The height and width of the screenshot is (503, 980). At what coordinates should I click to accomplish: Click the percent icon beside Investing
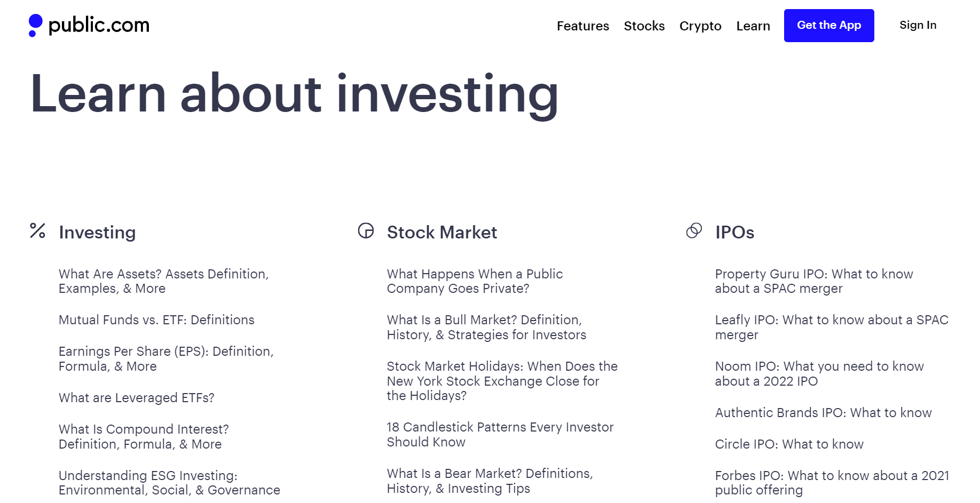click(37, 230)
